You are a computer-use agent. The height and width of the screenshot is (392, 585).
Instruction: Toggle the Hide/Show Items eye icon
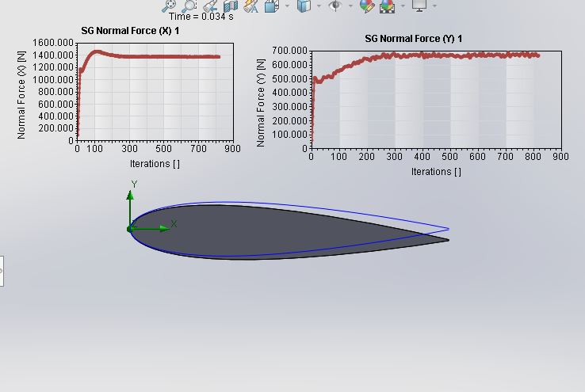[335, 6]
